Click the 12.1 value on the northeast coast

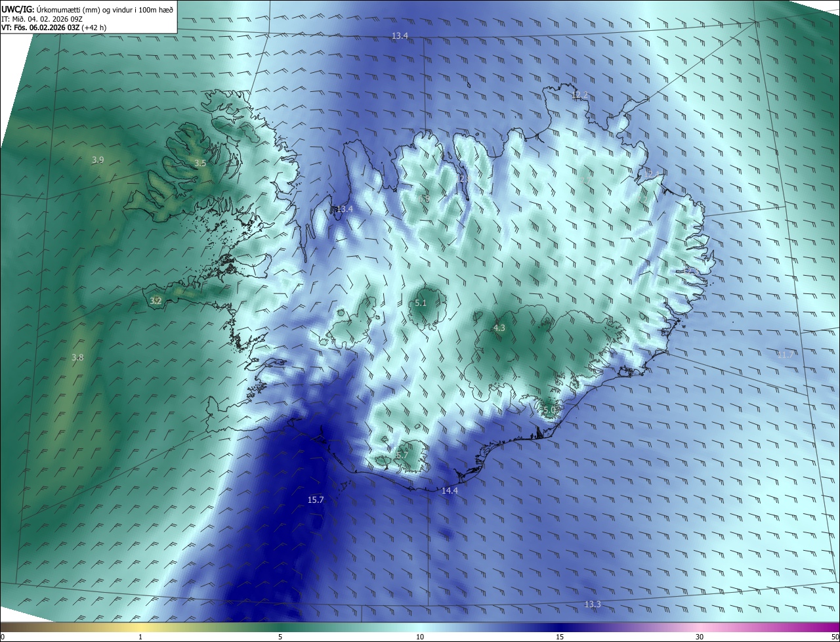click(x=651, y=174)
